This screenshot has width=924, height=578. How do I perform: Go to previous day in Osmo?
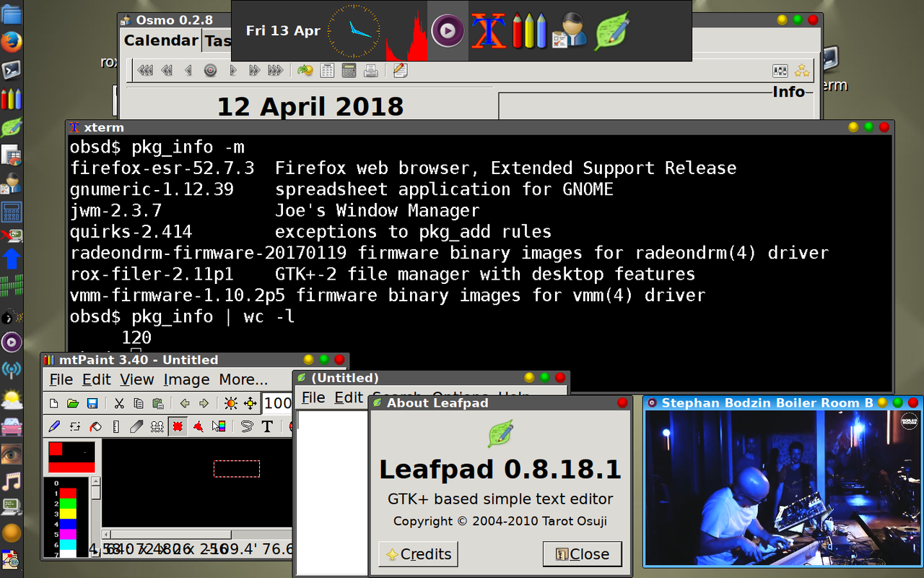188,70
